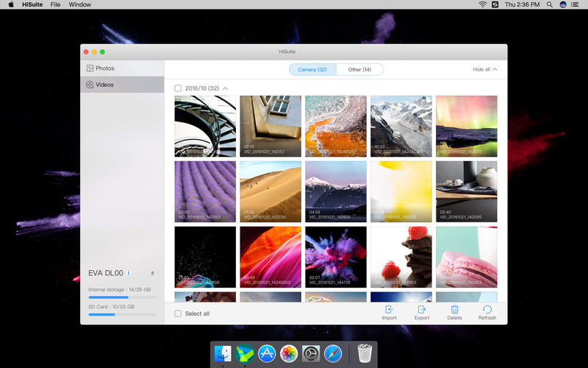Screen dimensions: 588x368
Task: Click the Wi-Fi status icon
Action: coord(483,4)
